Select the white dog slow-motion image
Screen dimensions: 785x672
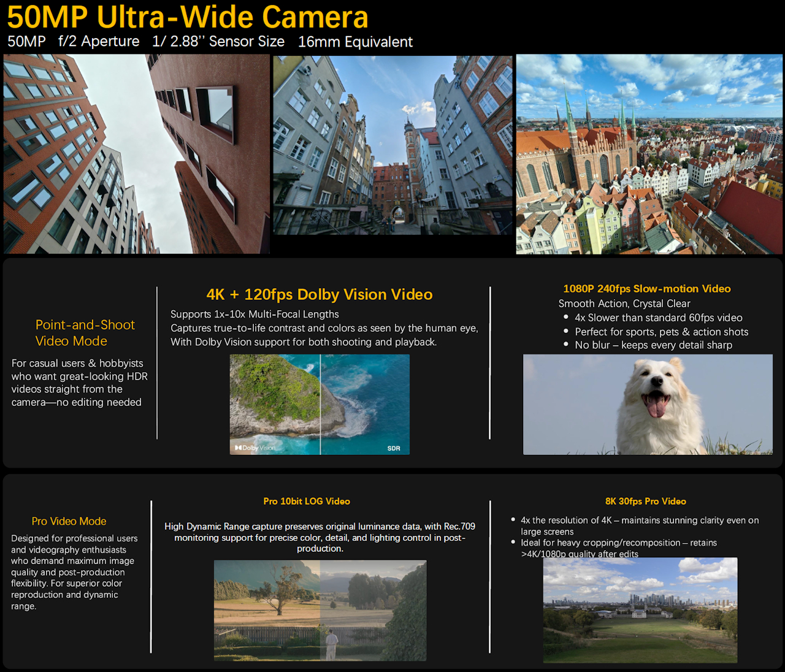[648, 405]
